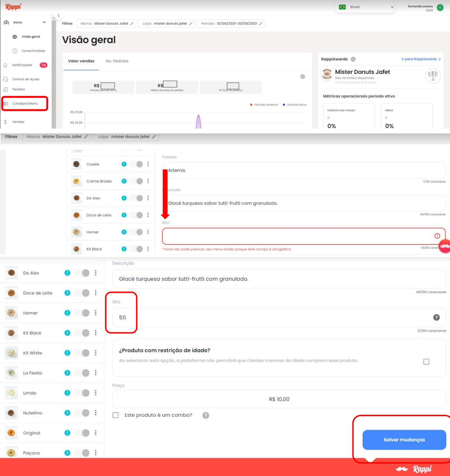Click the trophy icon in Mister Donuts Jafet card
The width and height of the screenshot is (450, 476).
tap(433, 76)
